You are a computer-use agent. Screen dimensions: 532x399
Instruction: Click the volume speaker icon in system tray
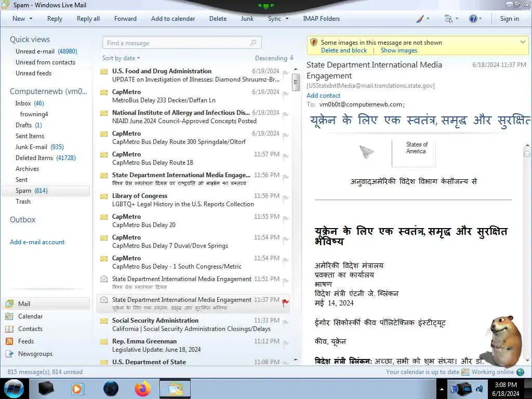pyautogui.click(x=480, y=389)
